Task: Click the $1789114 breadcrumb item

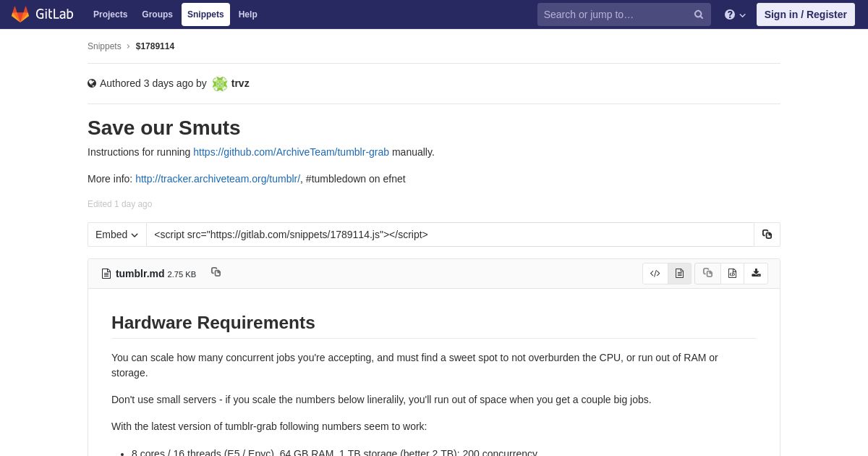Action: 155,46
